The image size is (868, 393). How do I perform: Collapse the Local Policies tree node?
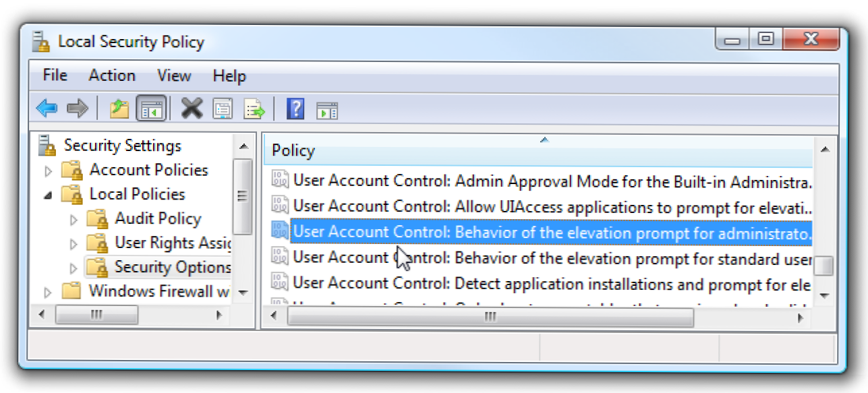pos(49,195)
